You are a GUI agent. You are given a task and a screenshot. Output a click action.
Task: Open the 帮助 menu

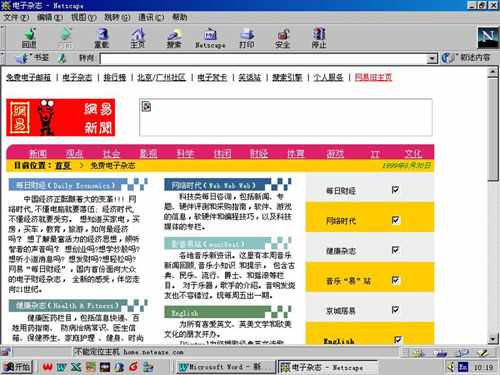[180, 17]
